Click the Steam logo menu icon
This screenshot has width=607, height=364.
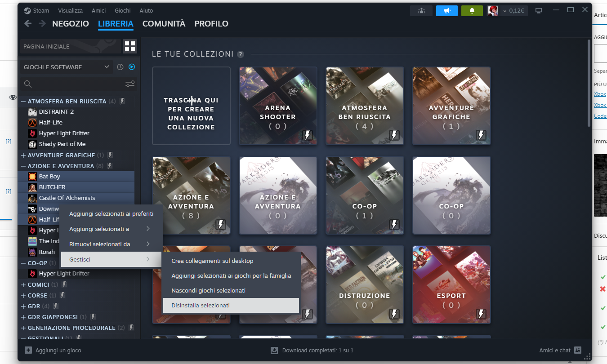(x=27, y=10)
